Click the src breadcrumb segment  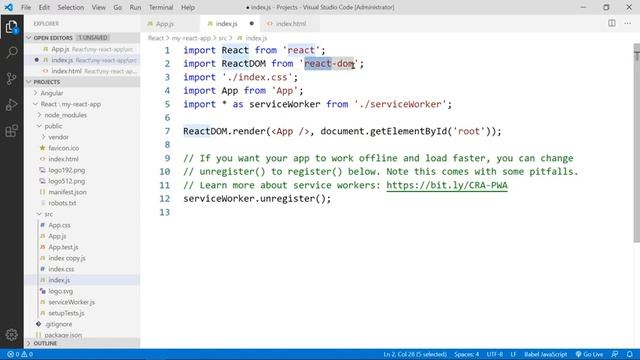point(222,38)
